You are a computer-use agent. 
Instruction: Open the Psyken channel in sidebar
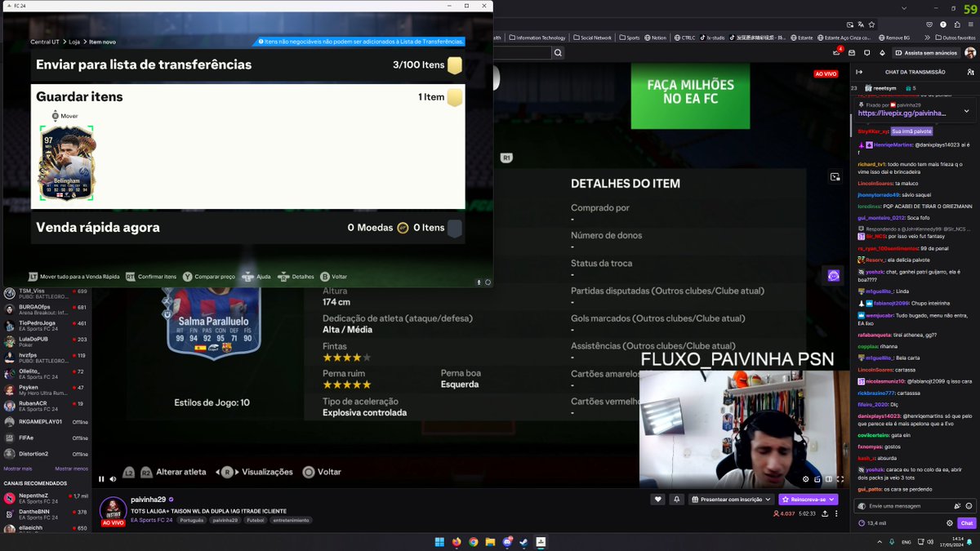(46, 390)
